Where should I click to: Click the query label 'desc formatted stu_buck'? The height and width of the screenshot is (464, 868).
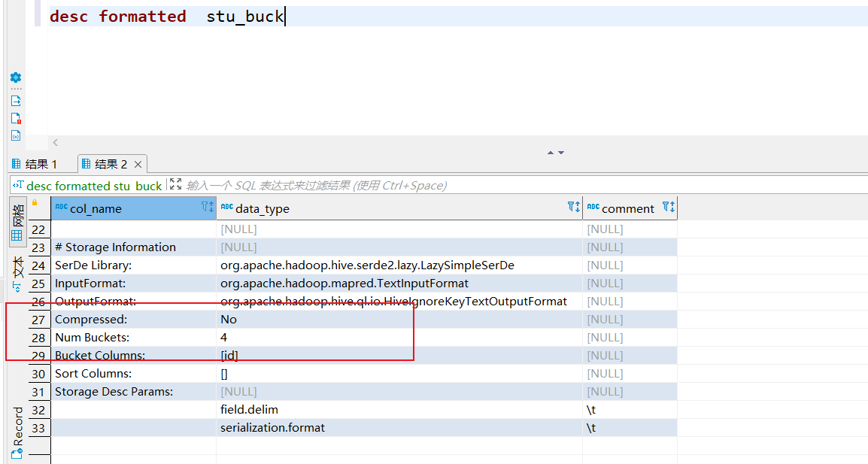pos(94,186)
